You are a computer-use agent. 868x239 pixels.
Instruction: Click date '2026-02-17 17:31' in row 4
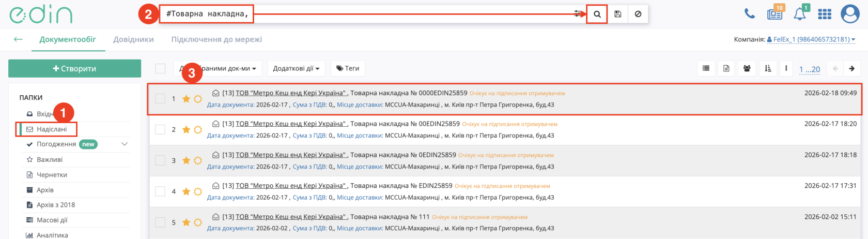point(830,185)
